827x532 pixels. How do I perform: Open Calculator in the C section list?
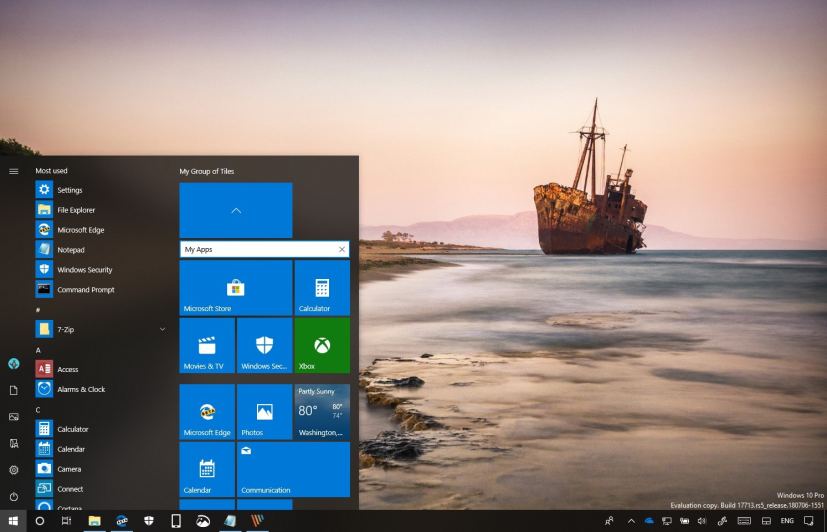pos(100,429)
